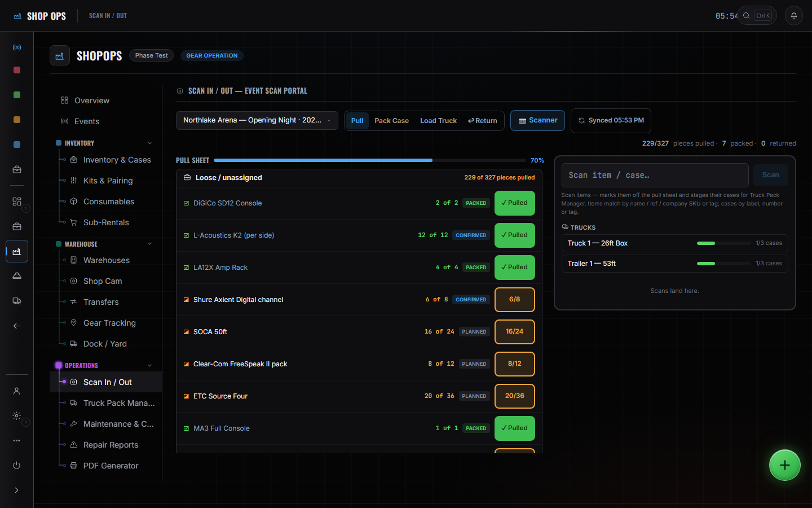Open the dashboard grid icon in left rail
812x508 pixels.
pyautogui.click(x=17, y=202)
